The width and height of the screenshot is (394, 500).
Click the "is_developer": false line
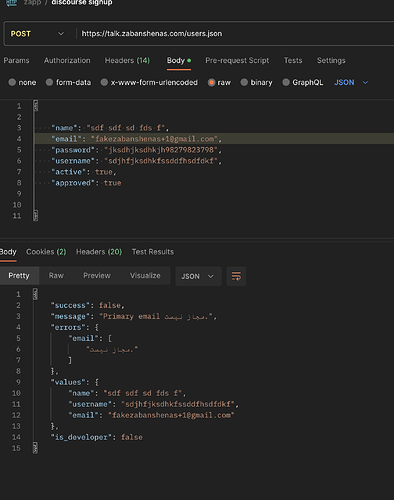point(97,437)
